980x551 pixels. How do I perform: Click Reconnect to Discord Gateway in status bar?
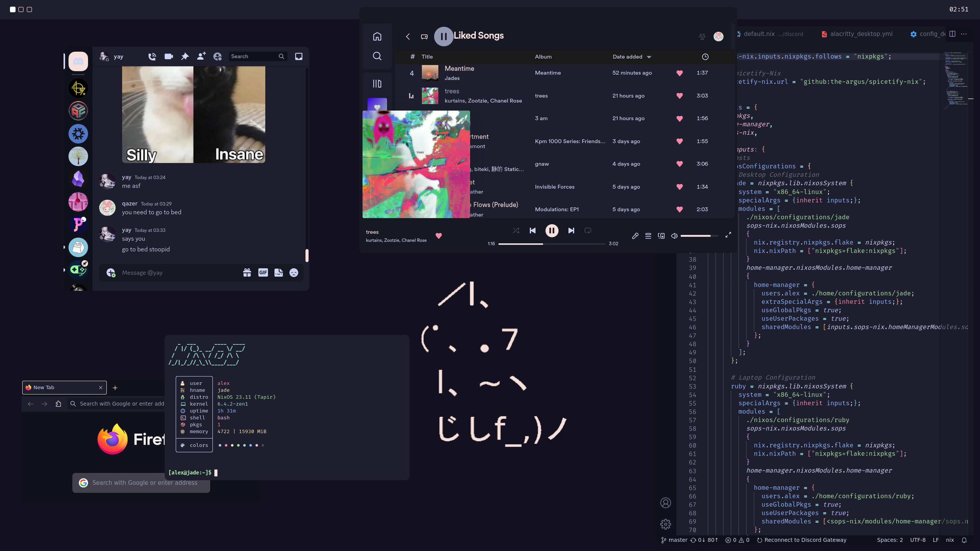pos(802,540)
